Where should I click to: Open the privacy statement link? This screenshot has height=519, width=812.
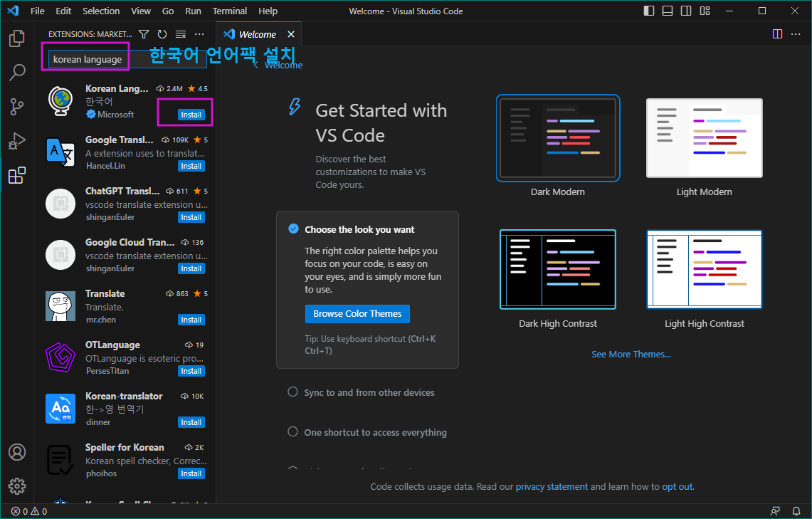(x=552, y=486)
